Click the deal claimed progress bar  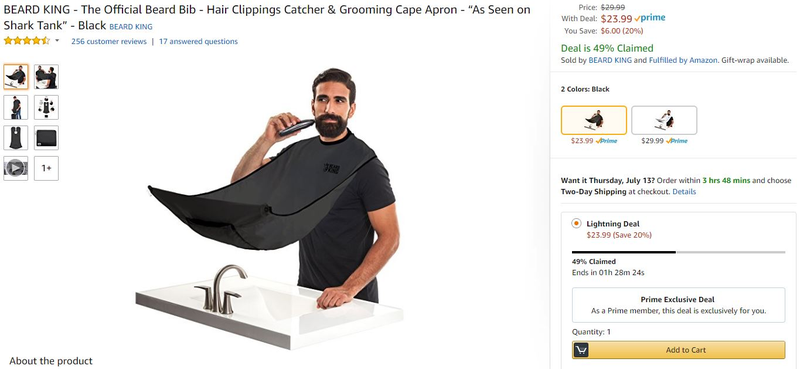(x=679, y=252)
